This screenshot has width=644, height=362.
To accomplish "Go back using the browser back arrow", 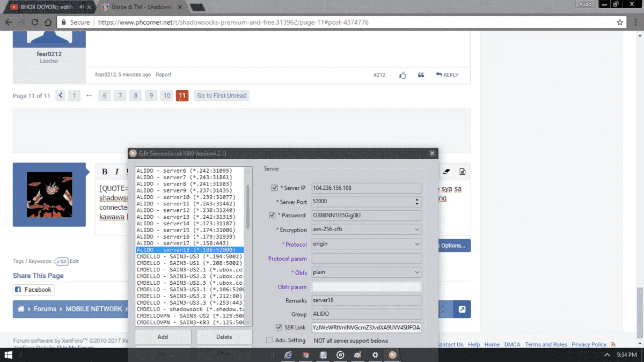I will click(x=8, y=23).
